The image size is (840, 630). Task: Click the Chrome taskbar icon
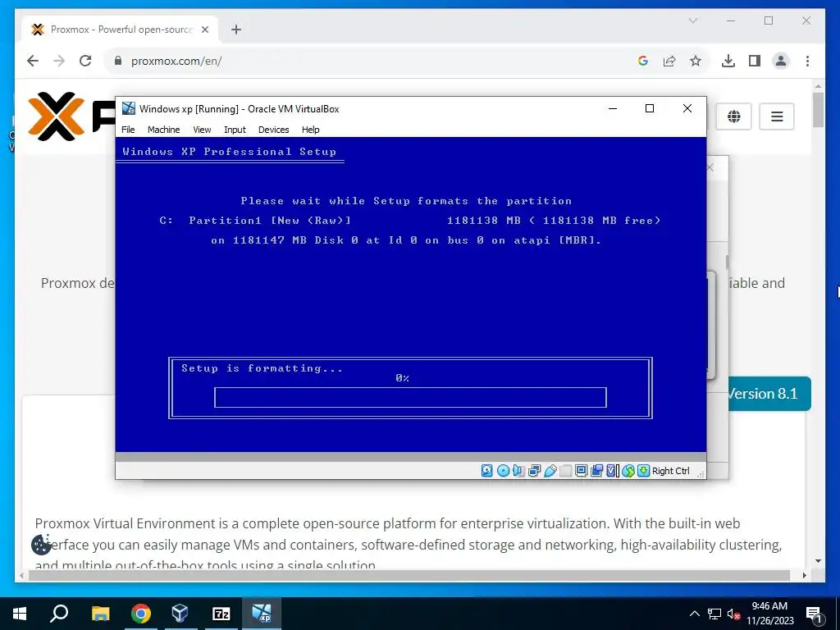click(140, 614)
